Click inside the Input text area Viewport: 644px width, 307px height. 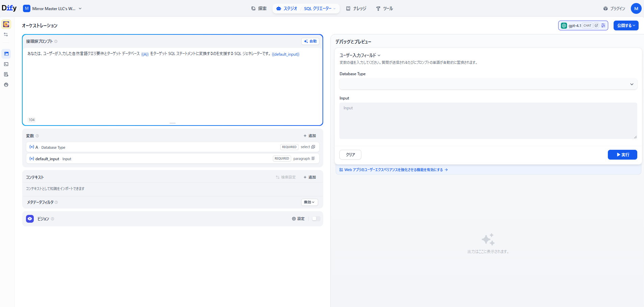488,120
